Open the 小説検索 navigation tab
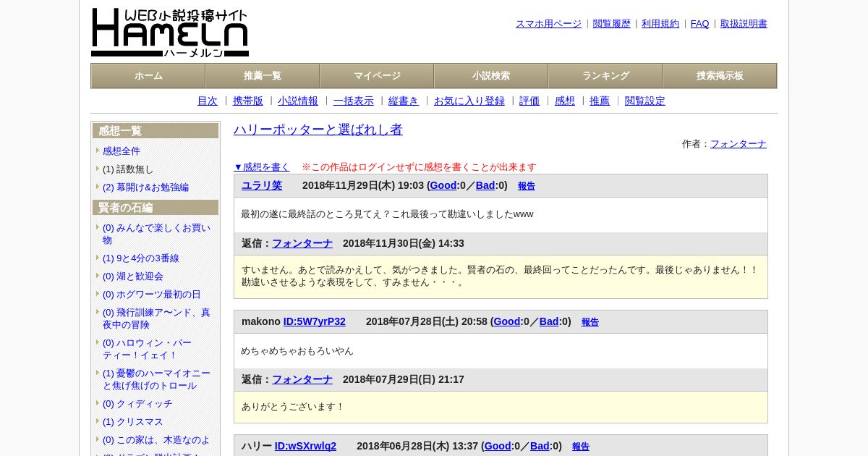This screenshot has width=868, height=456. point(491,76)
